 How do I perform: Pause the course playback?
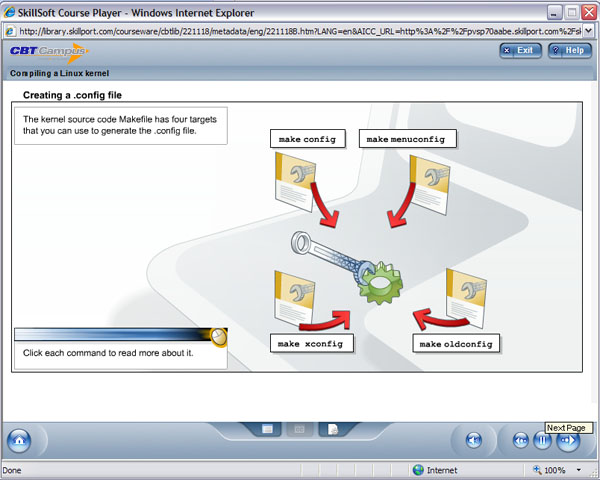coord(543,440)
